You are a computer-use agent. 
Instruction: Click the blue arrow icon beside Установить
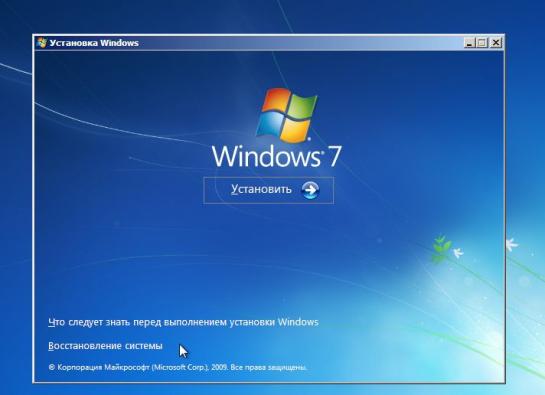310,190
